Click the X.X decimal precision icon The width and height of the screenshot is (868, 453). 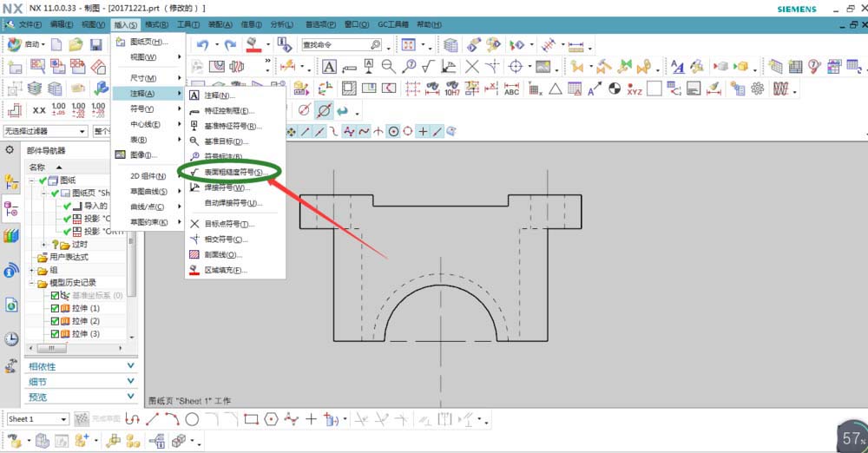(39, 110)
